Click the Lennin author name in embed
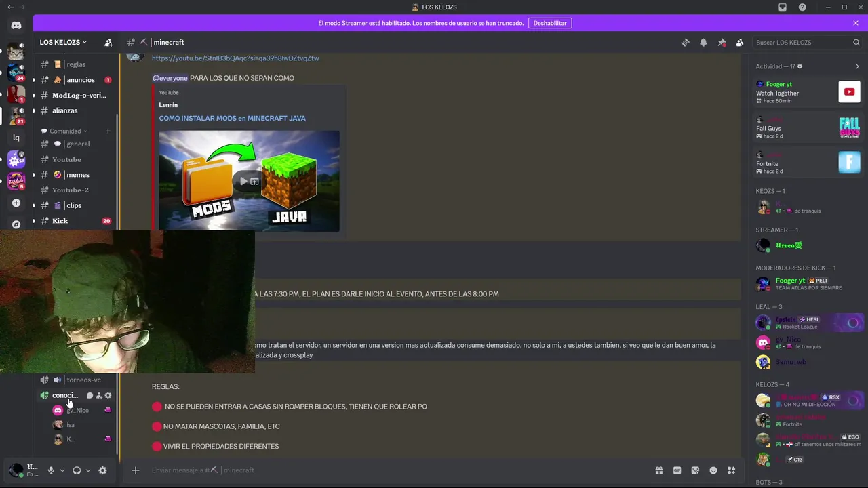Viewport: 868px width, 488px height. point(168,105)
